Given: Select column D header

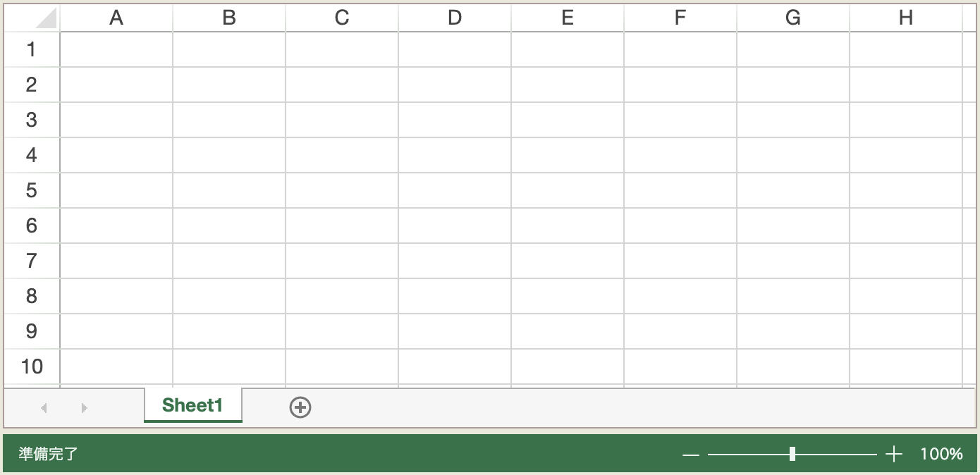Looking at the screenshot, I should [455, 18].
